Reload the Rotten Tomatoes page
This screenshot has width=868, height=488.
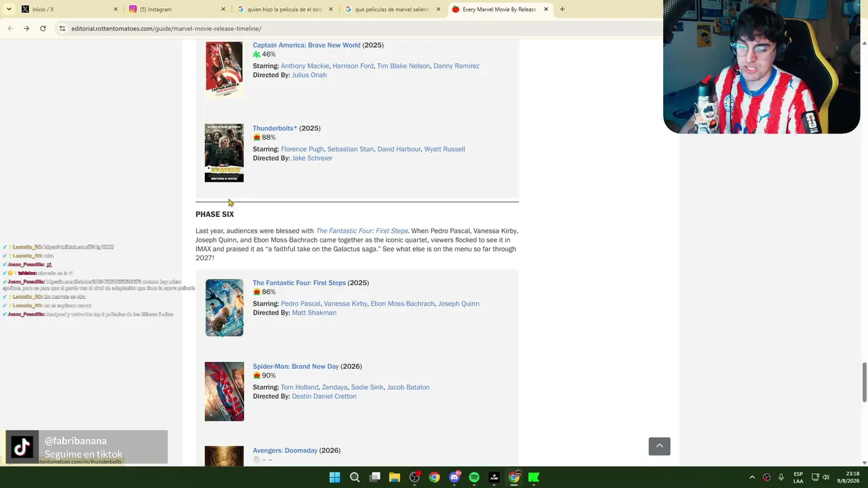point(43,28)
